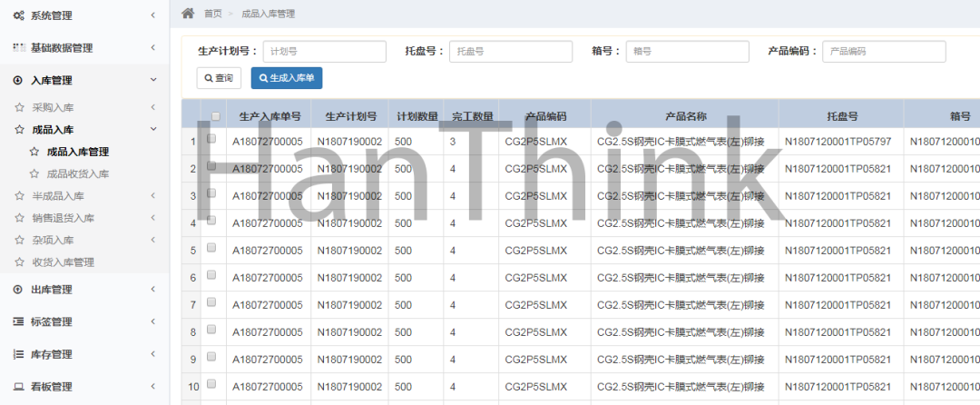Check the checkbox in row 5
Screen dimensions: 980x405
(x=211, y=248)
